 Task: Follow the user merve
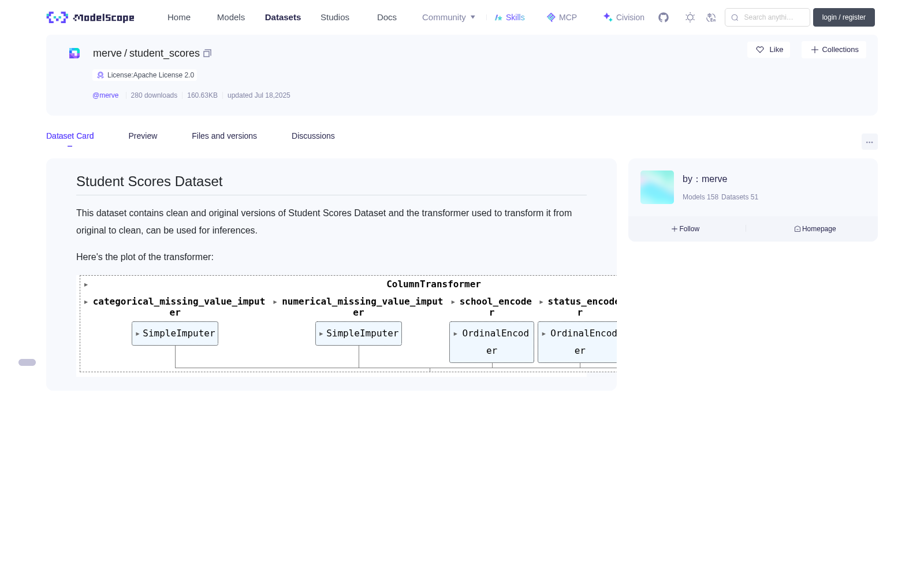pos(685,229)
